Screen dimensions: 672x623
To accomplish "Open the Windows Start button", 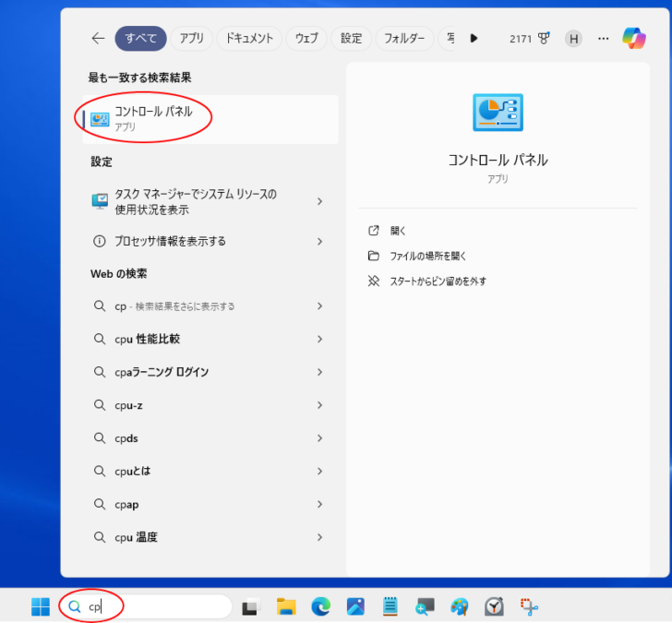I will (x=41, y=606).
